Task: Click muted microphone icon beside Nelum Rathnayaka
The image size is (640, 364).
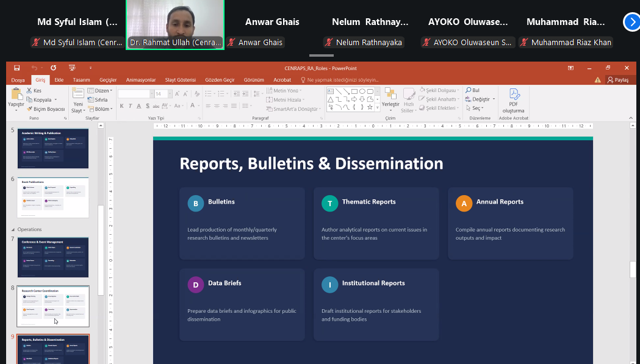Action: coord(329,43)
